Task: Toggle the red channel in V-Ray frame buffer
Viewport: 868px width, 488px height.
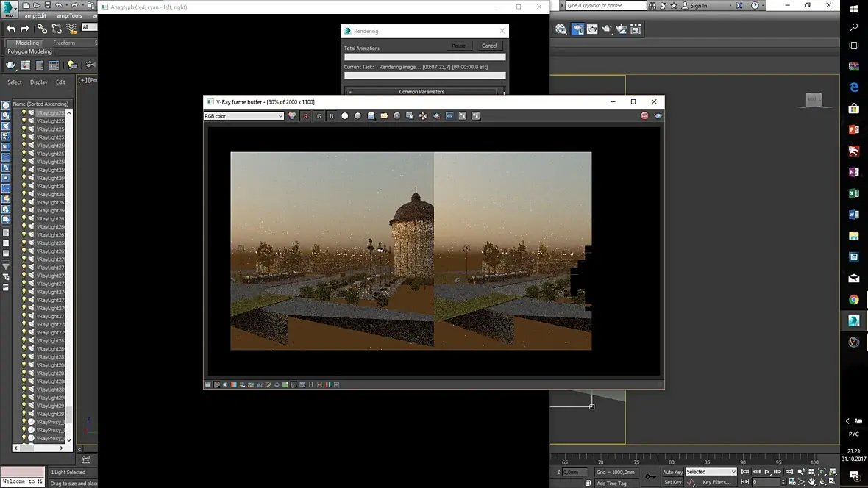Action: [x=305, y=116]
